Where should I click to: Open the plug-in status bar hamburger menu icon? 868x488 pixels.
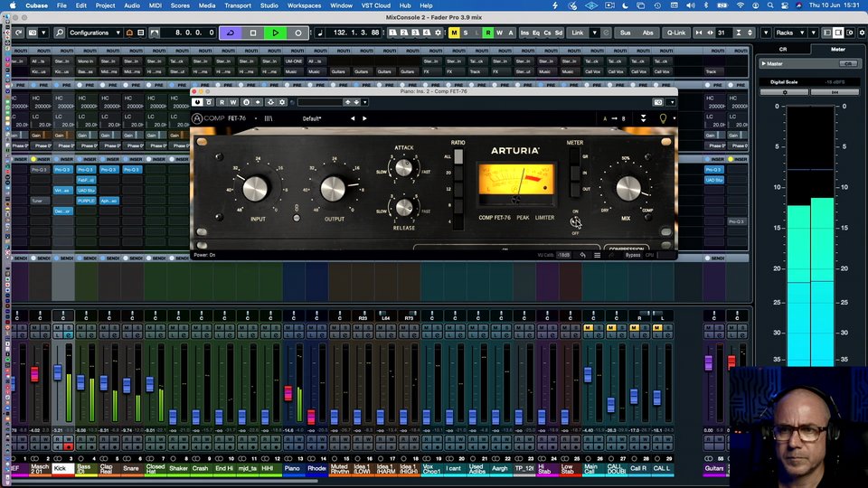pyautogui.click(x=597, y=255)
